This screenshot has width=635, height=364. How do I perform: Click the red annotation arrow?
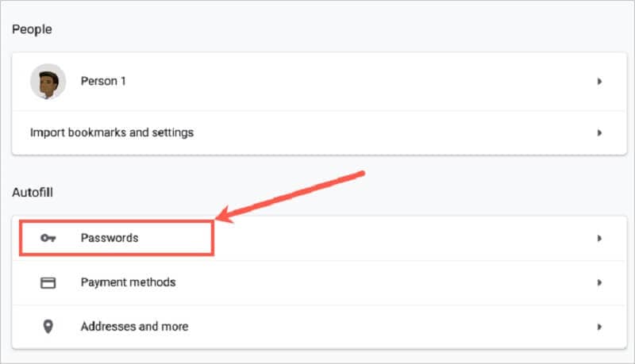tap(294, 195)
